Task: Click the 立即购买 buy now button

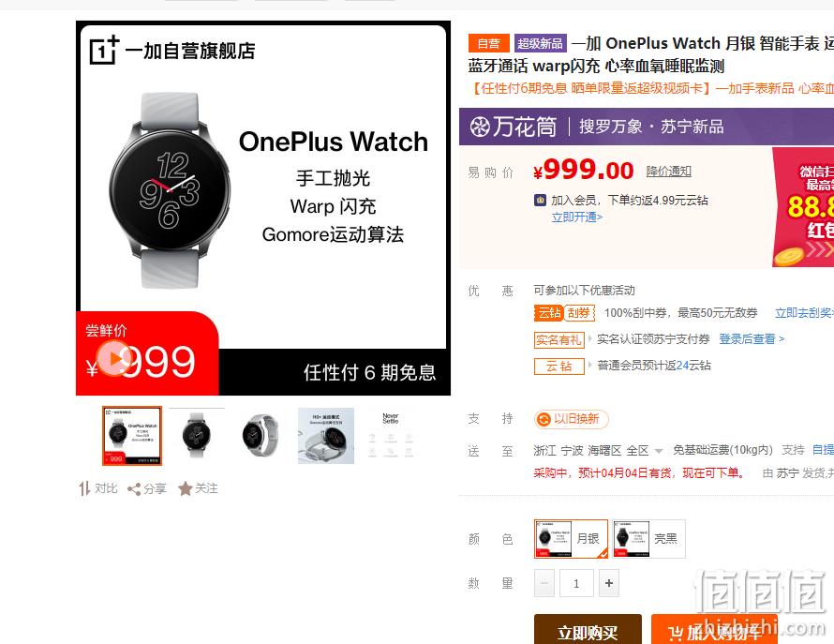Action: [588, 630]
